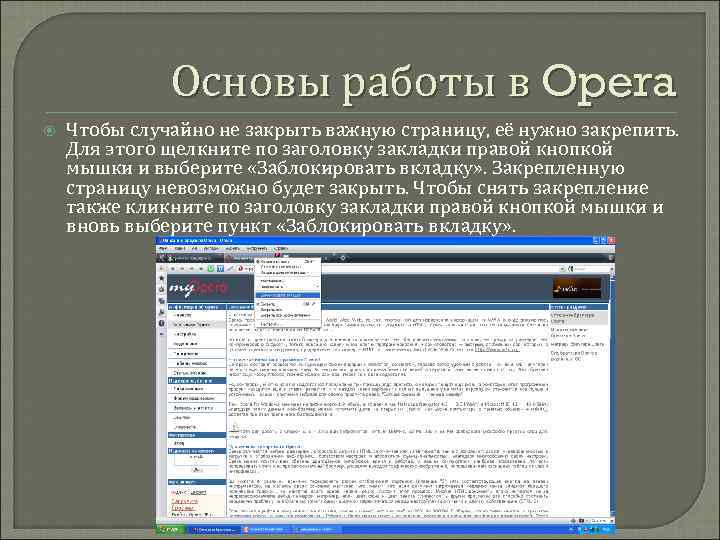Activate the first taskbar window button beside Start
This screenshot has height=540, width=720.
pos(213,529)
